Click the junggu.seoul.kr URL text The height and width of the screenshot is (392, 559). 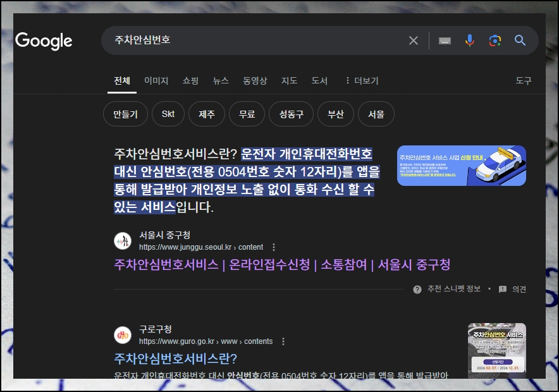click(200, 247)
